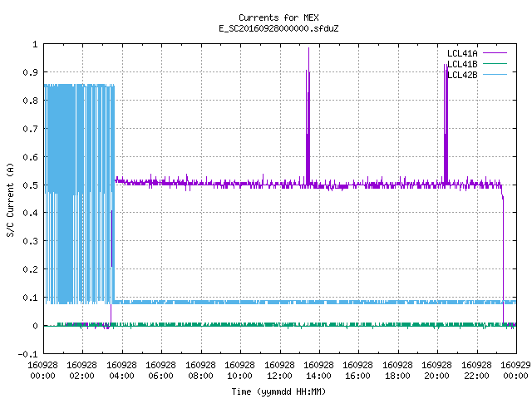Viewport: 532px width, 399px height.
Task: Click the filename 'E_SC20160928000000.sfduZ' subtitle
Action: 278,28
